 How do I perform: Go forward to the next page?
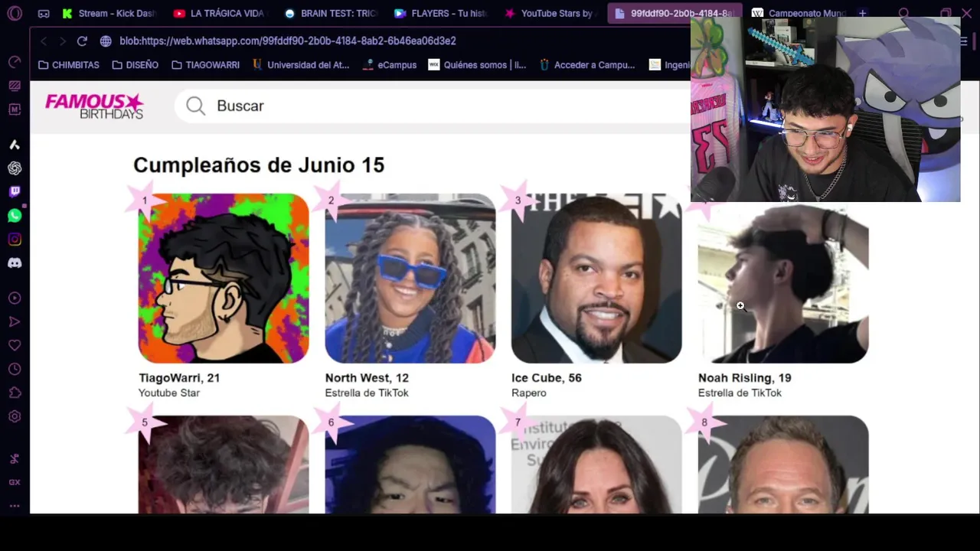tap(62, 41)
